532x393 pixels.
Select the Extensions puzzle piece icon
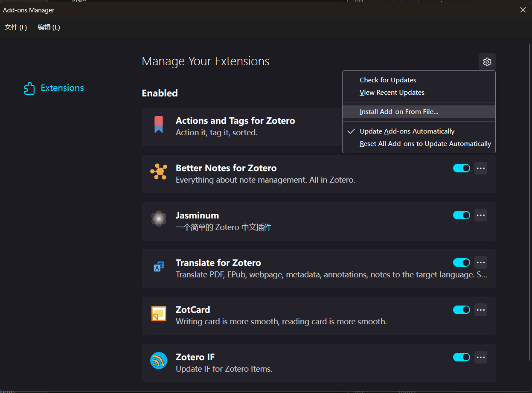(x=29, y=88)
